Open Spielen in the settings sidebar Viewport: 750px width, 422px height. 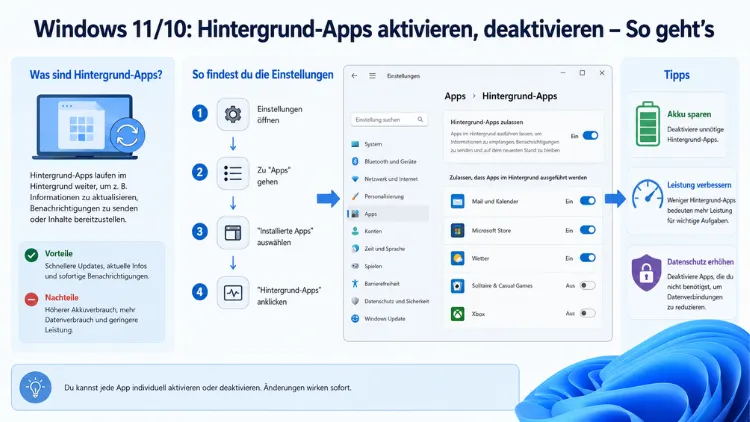pyautogui.click(x=388, y=266)
